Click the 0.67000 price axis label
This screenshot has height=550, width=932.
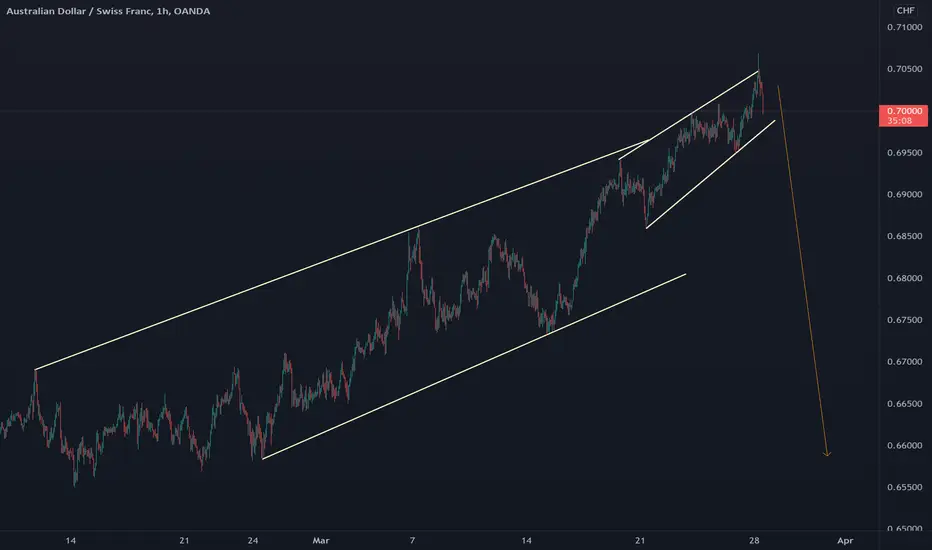coord(904,362)
